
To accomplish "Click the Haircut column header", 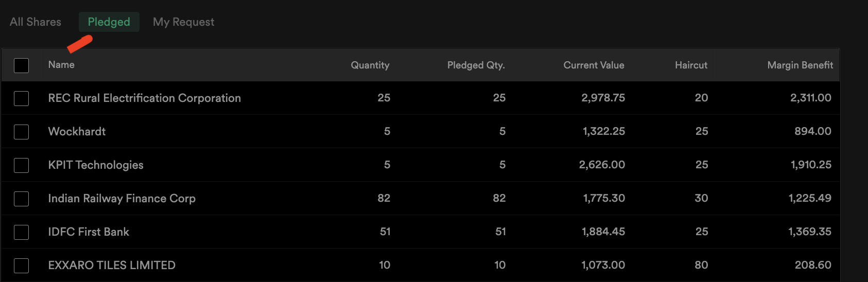I will coord(691,65).
